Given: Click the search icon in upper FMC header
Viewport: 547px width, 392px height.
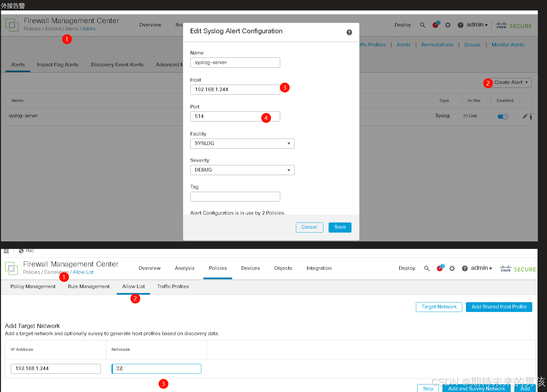Looking at the screenshot, I should [422, 25].
